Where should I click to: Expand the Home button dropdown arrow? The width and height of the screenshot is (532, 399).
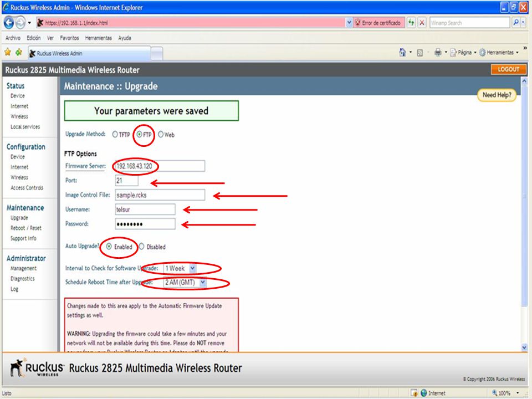pos(411,52)
